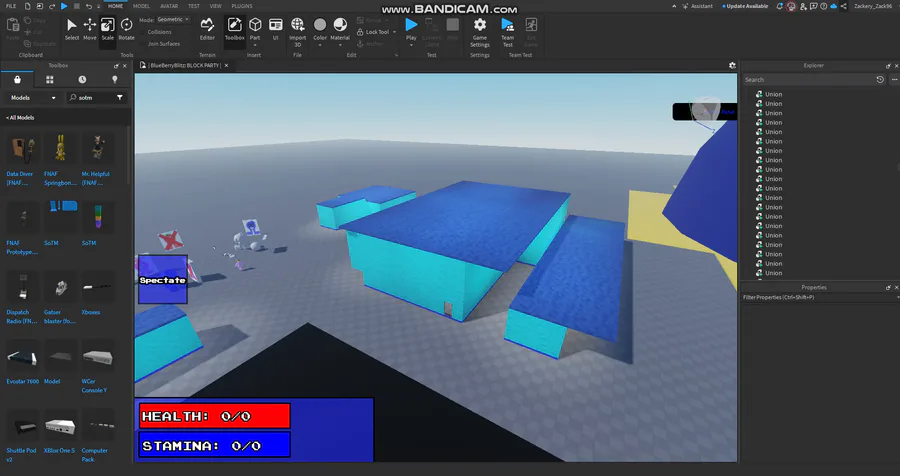Select the Data Diver model thumbnail

pos(22,149)
